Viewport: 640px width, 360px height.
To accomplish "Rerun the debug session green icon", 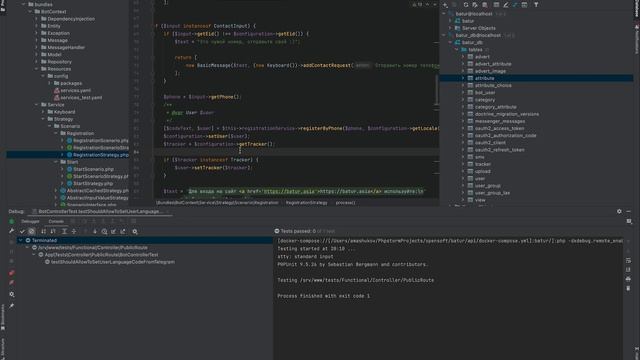I will pyautogui.click(x=11, y=221).
